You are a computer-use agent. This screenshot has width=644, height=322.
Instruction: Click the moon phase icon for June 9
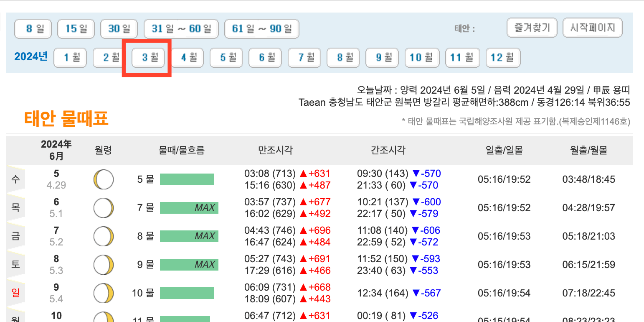103,293
